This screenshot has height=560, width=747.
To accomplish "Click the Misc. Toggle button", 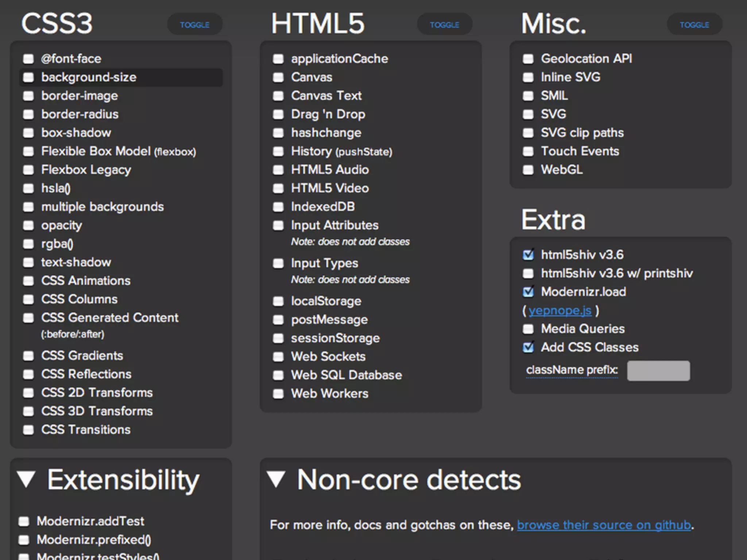I will pos(694,24).
